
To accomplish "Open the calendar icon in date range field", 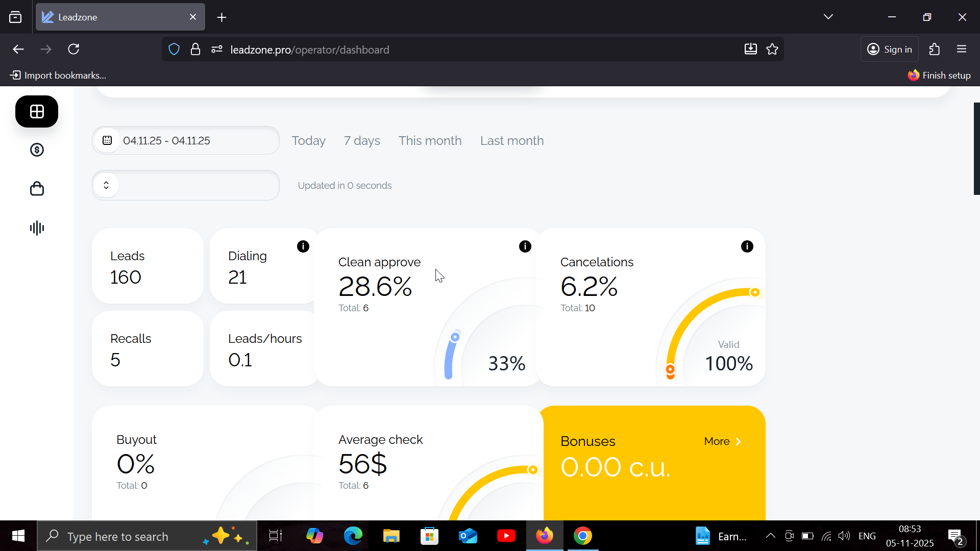I will (107, 140).
